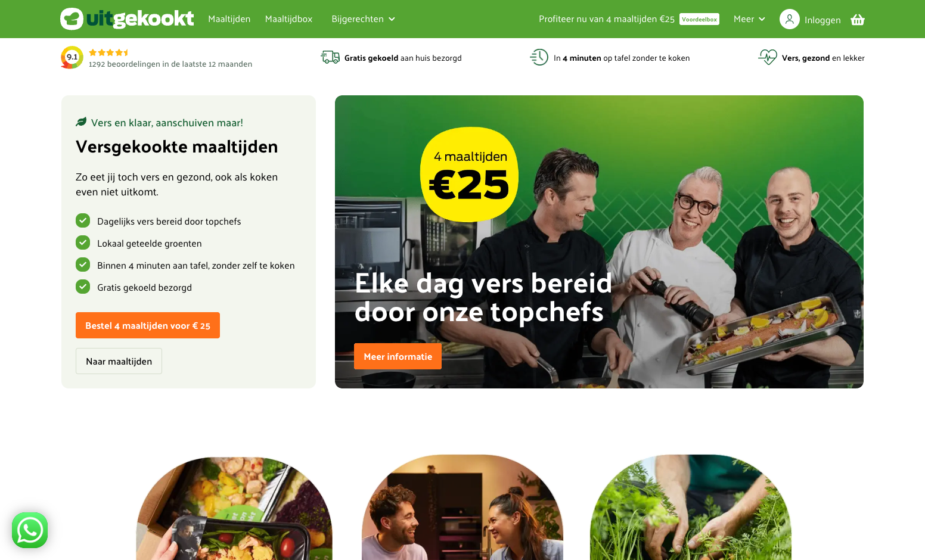The width and height of the screenshot is (925, 560).
Task: Click the orange Meer informatie button
Action: (x=398, y=356)
